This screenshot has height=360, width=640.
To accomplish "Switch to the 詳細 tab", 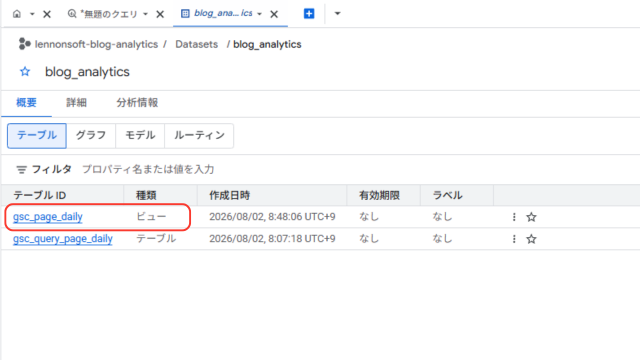I will [x=76, y=102].
